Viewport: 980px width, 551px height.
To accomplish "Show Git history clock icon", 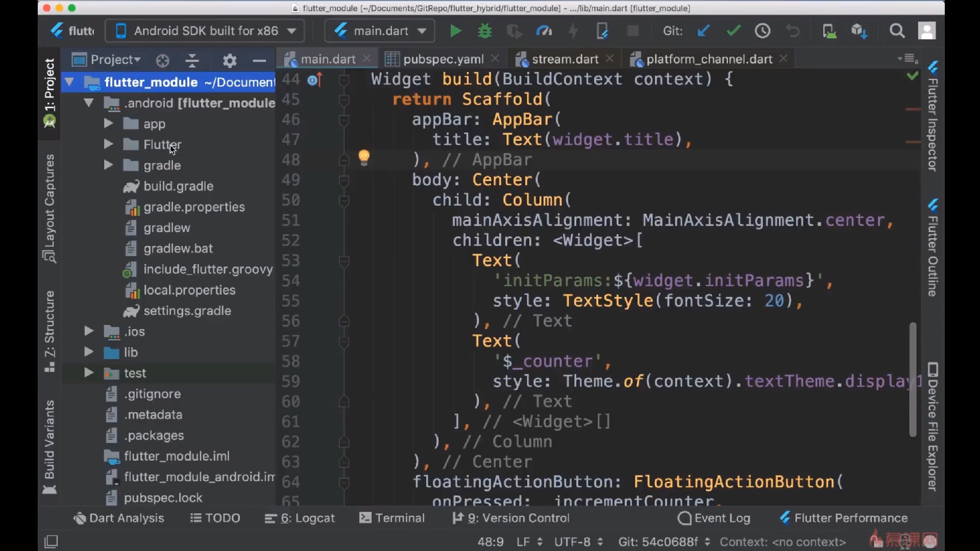I will pos(763,31).
